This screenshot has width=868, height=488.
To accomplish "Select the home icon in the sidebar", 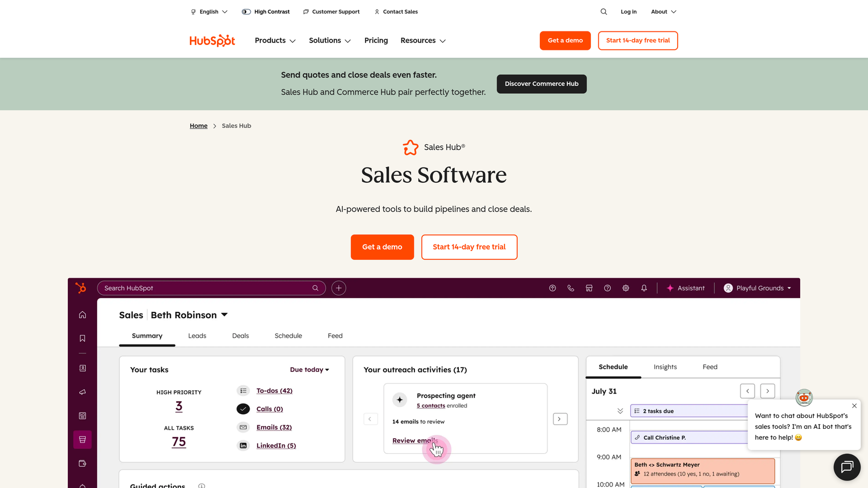I will tap(82, 314).
